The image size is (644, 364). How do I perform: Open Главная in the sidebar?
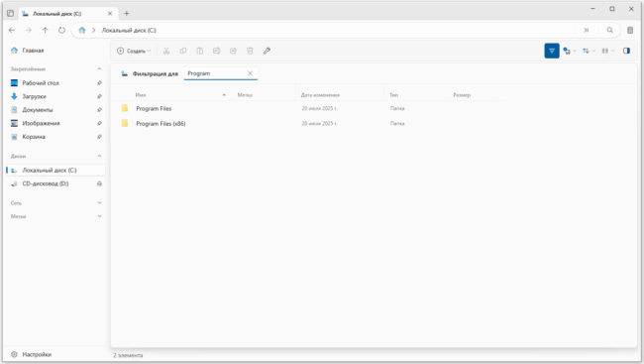[55, 51]
